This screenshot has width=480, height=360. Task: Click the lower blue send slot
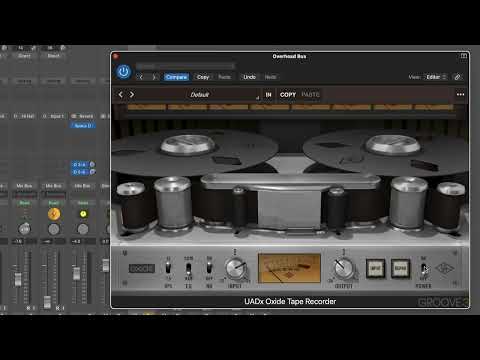[x=80, y=172]
